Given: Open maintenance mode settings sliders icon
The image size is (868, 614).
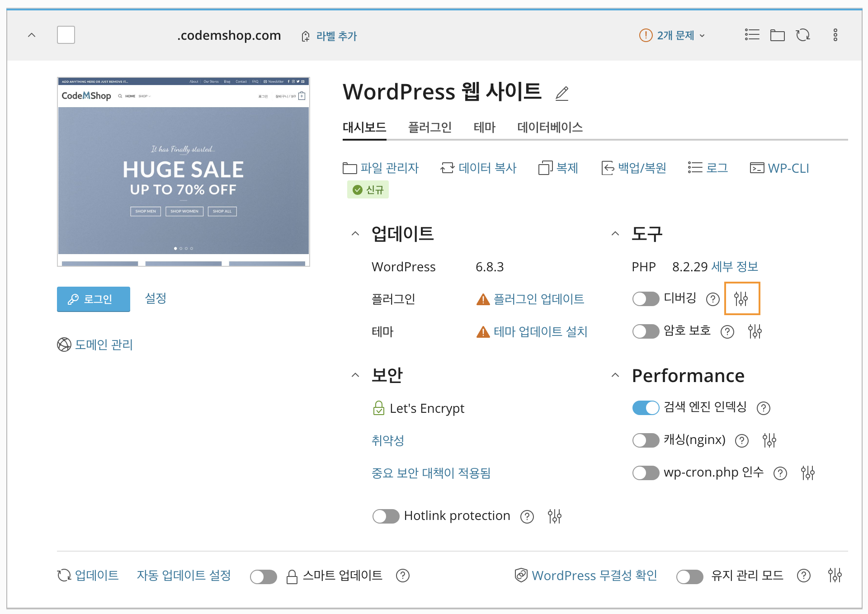Looking at the screenshot, I should 835,576.
